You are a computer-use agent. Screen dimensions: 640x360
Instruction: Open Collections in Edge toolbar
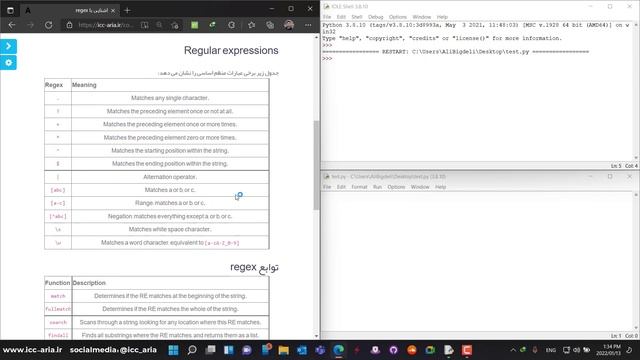click(x=270, y=25)
